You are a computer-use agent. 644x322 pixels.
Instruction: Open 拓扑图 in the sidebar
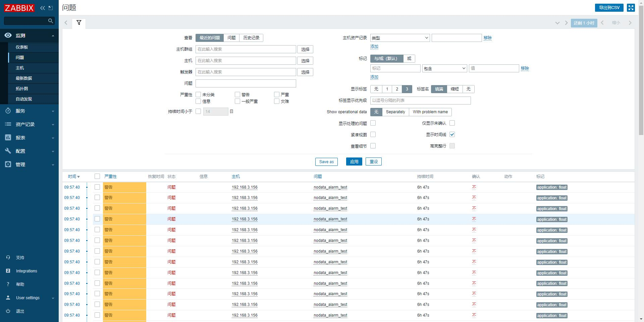tap(22, 89)
